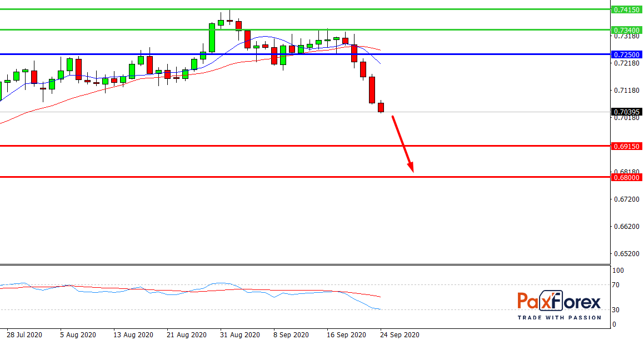The image size is (644, 340).
Task: Click the 5 Aug 2020 date label
Action: pos(78,334)
